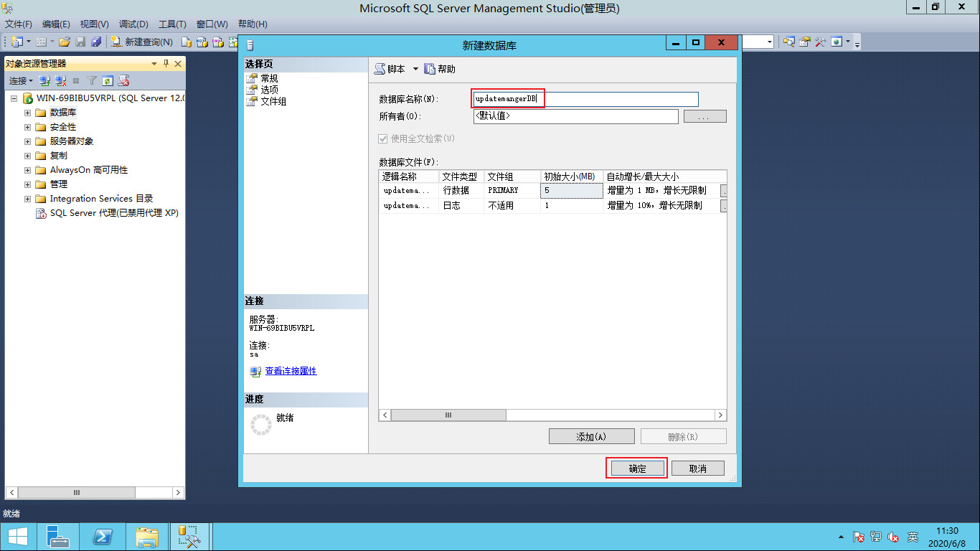Select the Object Explorer connect-to-server icon

[44, 80]
